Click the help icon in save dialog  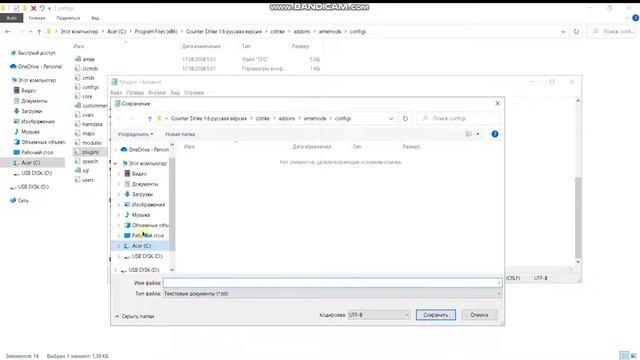click(495, 134)
